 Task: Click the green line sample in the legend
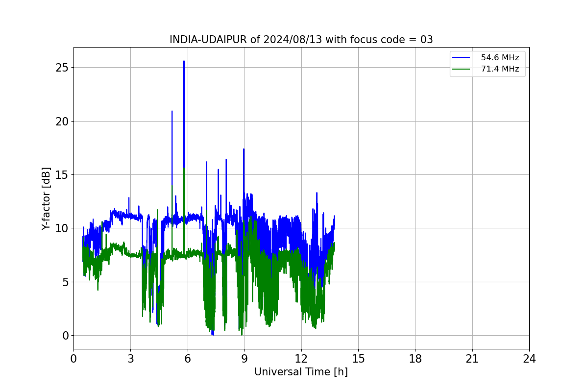click(x=462, y=69)
